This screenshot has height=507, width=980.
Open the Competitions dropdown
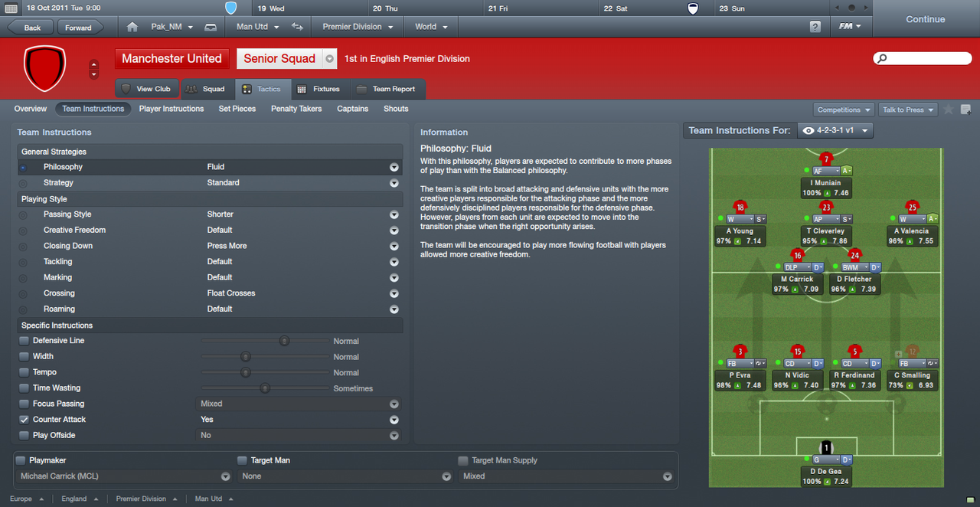(844, 110)
